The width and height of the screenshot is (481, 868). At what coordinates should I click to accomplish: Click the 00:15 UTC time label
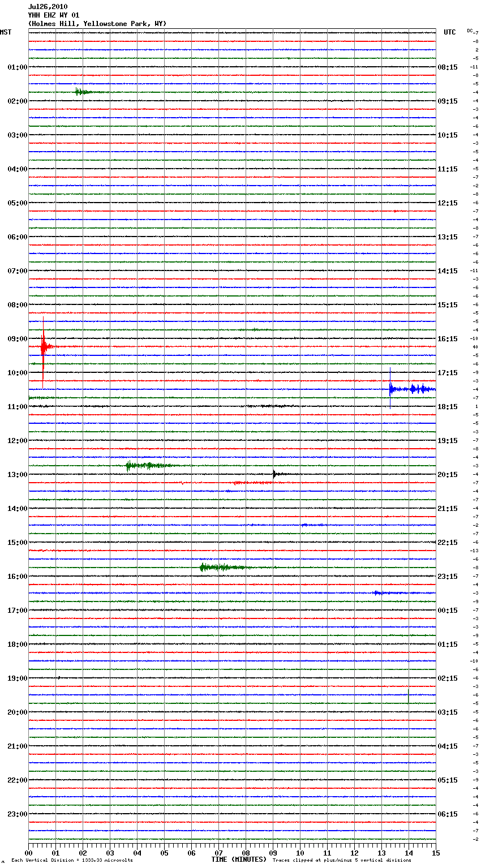[x=448, y=610]
